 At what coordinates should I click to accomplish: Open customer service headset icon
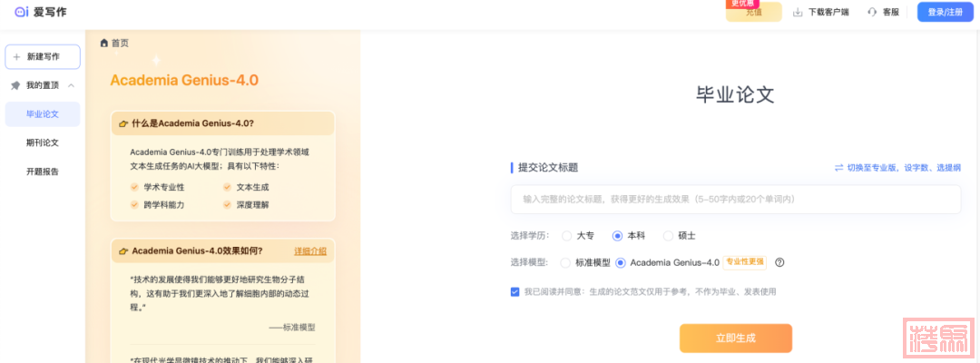point(872,13)
